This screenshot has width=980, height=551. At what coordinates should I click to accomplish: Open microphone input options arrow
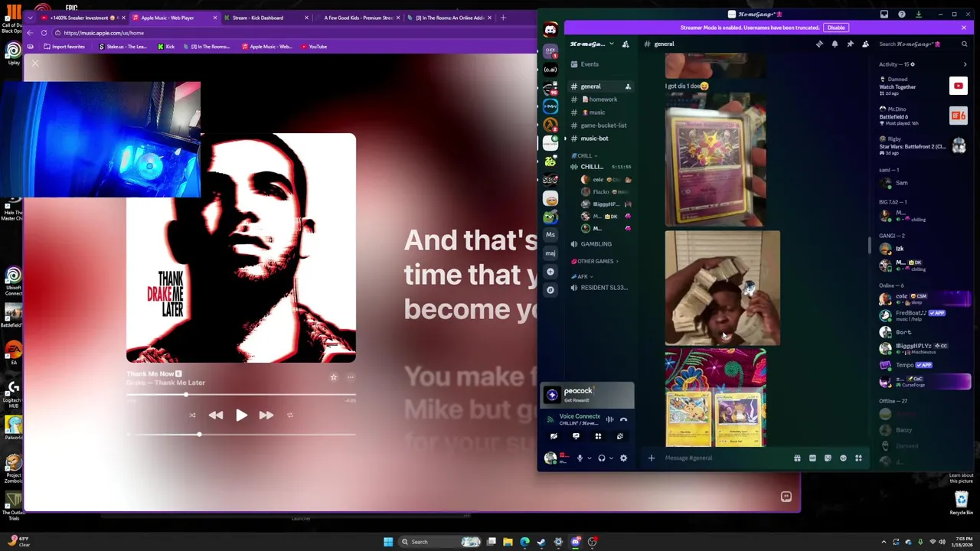(x=589, y=458)
